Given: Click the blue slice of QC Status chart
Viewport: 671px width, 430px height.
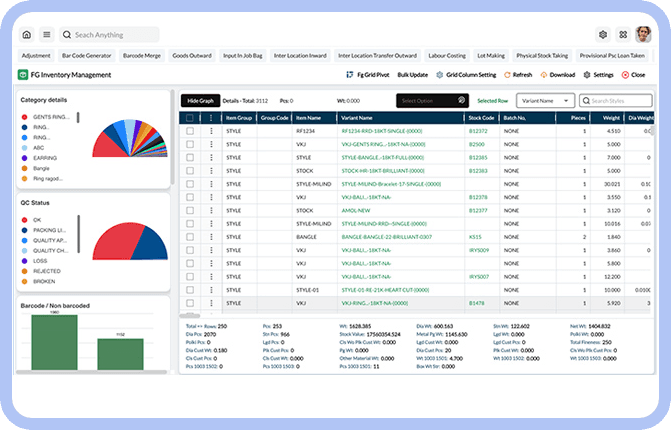Looking at the screenshot, I should (x=151, y=245).
